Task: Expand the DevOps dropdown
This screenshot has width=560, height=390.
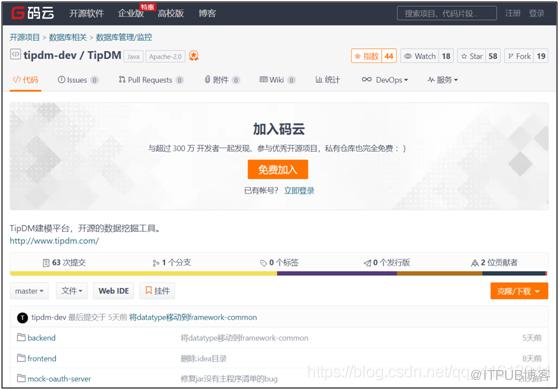Action: [385, 80]
